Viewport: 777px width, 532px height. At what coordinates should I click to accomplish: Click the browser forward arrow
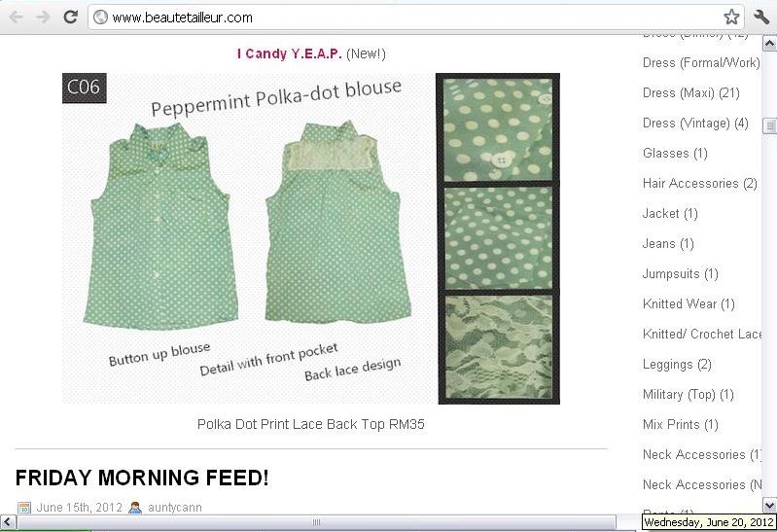[43, 18]
